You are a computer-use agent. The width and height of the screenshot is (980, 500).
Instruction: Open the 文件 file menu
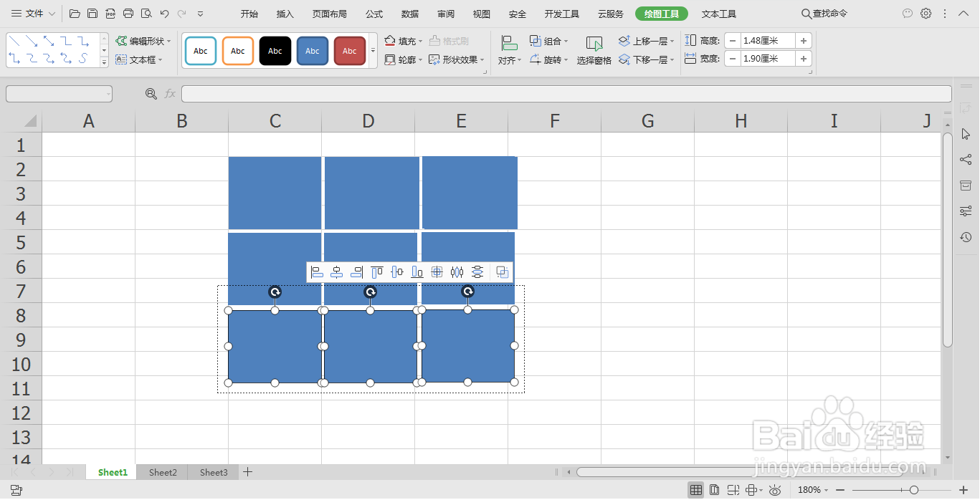point(33,14)
